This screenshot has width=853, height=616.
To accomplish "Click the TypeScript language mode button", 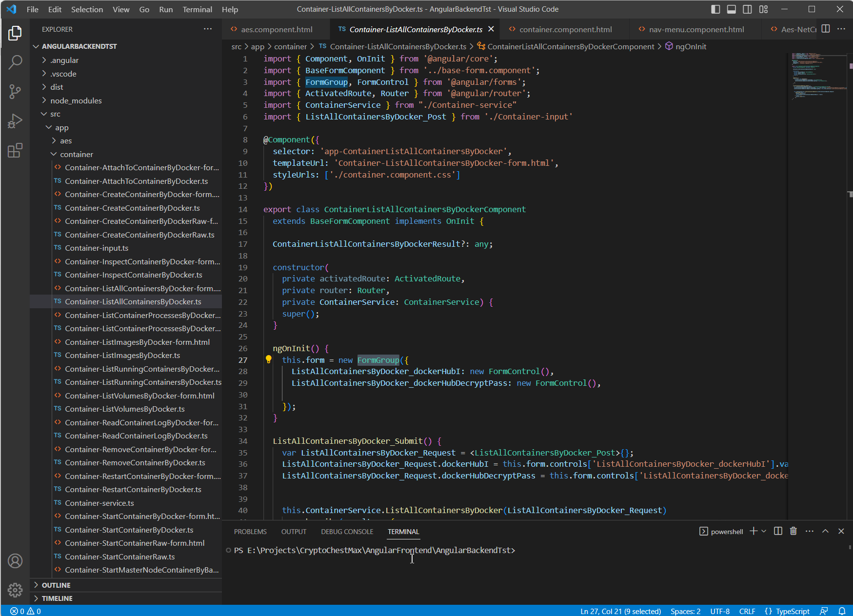I will pos(793,611).
